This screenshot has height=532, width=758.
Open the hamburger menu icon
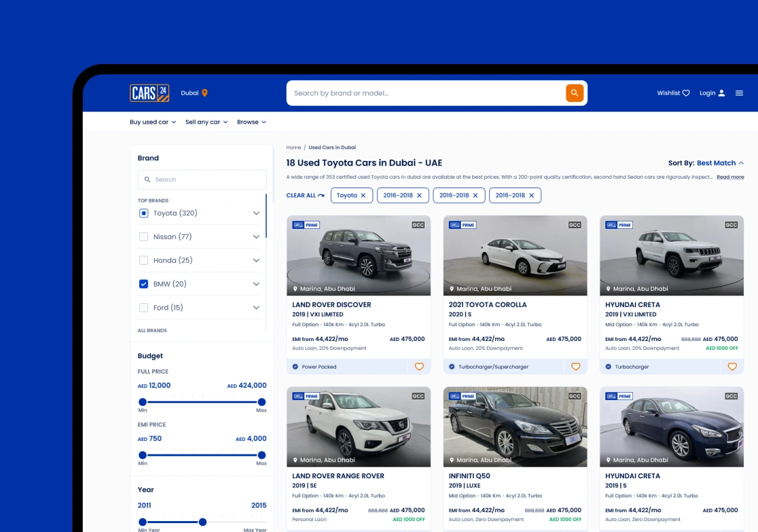click(x=739, y=93)
